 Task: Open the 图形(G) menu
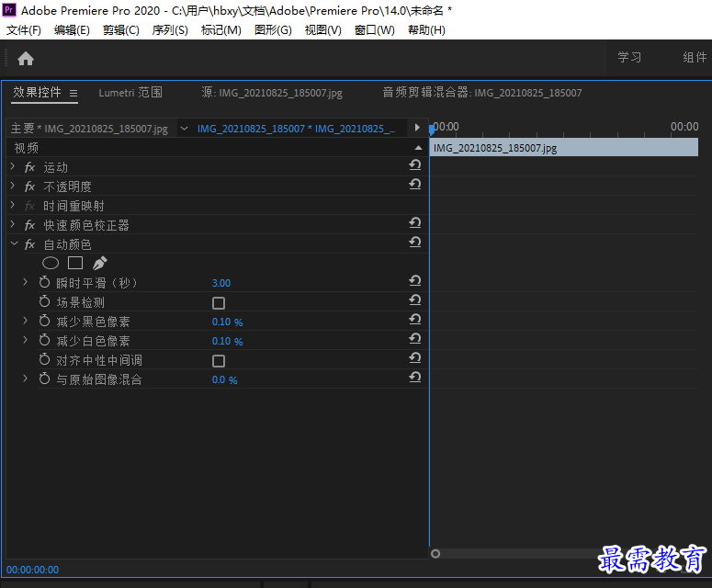(x=273, y=30)
